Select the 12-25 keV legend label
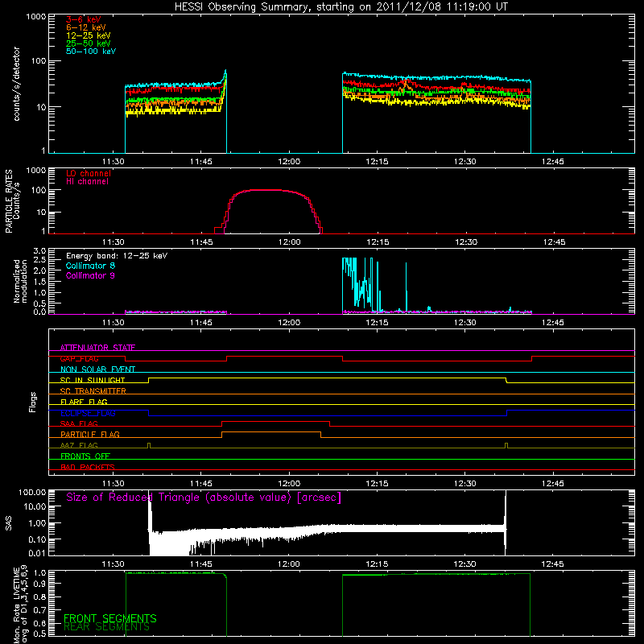Image resolution: width=644 pixels, height=644 pixels. click(89, 35)
